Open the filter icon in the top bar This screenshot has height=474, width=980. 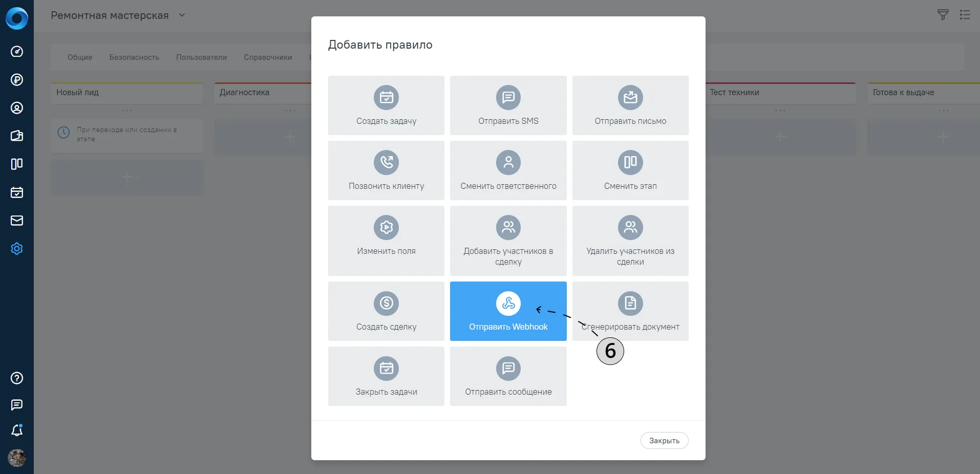pyautogui.click(x=943, y=15)
